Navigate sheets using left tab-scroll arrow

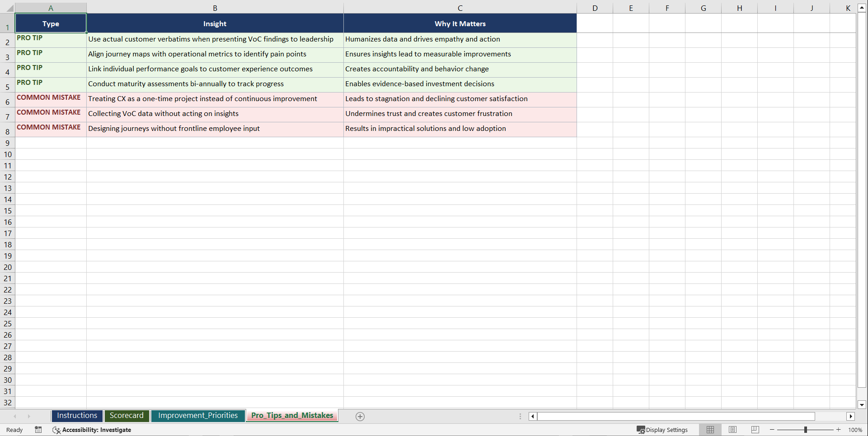click(15, 416)
